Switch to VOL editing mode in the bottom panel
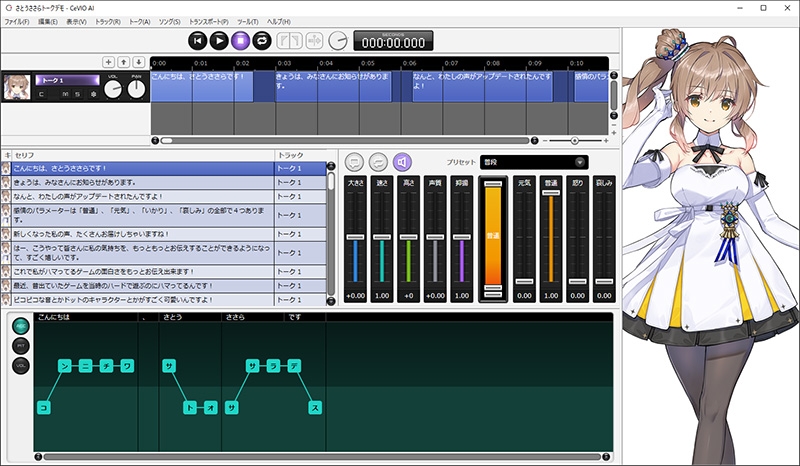The width and height of the screenshot is (800, 466). click(x=21, y=366)
